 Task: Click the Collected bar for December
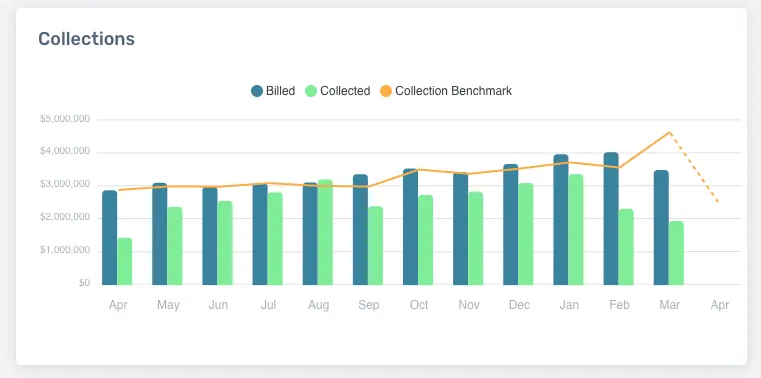526,234
